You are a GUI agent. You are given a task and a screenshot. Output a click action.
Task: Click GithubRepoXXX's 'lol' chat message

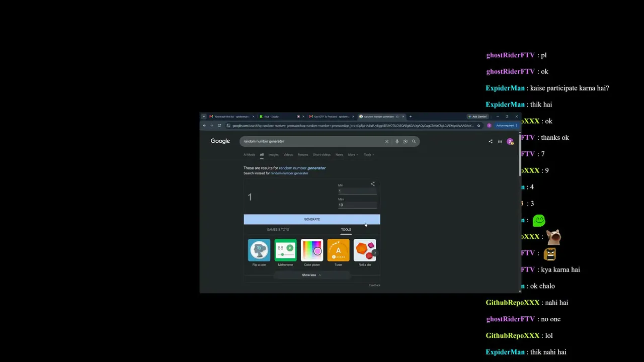(549, 335)
